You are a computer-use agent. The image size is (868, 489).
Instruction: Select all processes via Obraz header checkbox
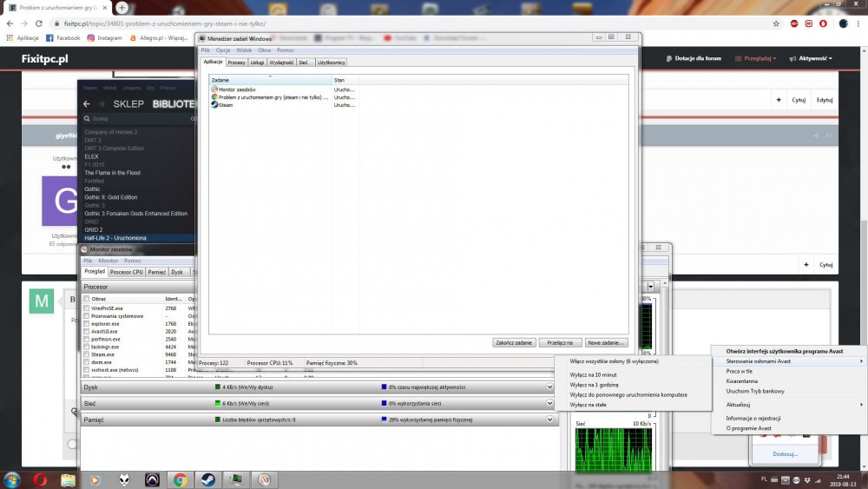pos(86,299)
